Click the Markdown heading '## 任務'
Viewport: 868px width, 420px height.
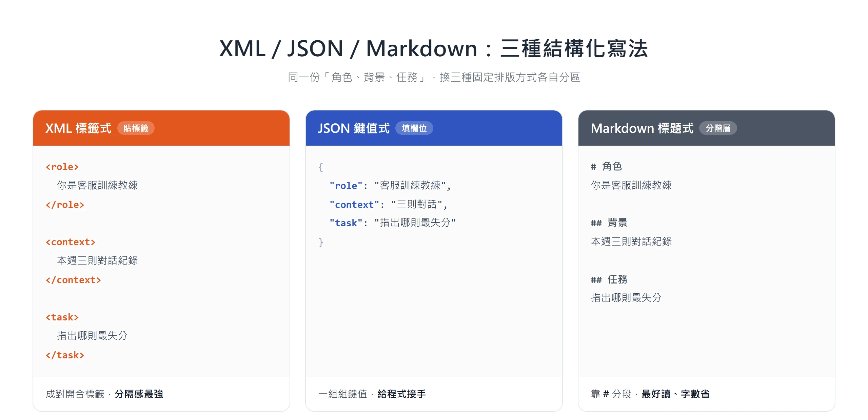pos(609,279)
